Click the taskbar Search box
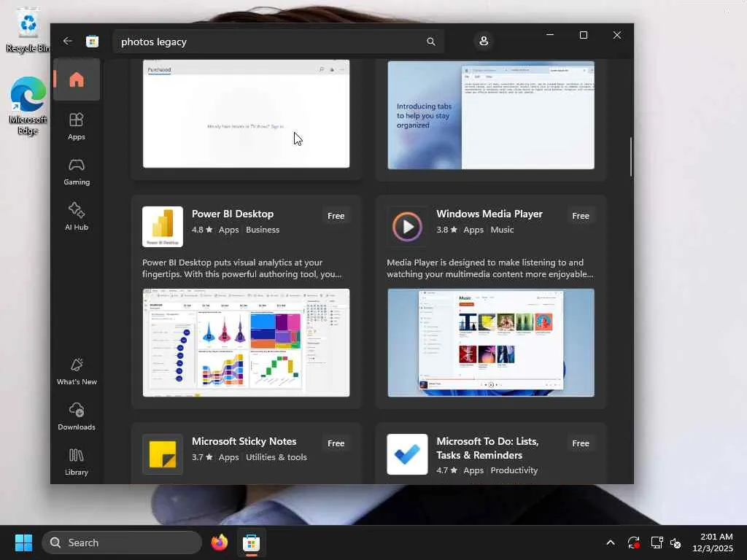This screenshot has width=747, height=560. coord(122,542)
